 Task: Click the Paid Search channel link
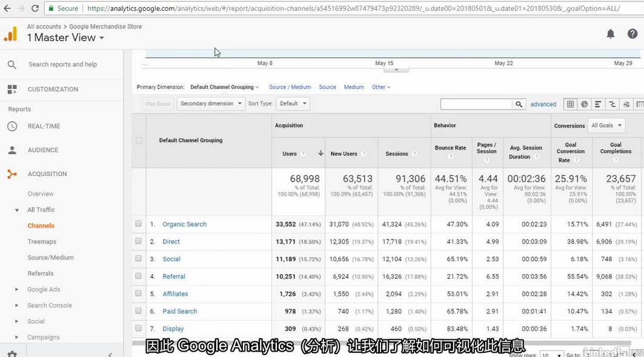pyautogui.click(x=179, y=312)
